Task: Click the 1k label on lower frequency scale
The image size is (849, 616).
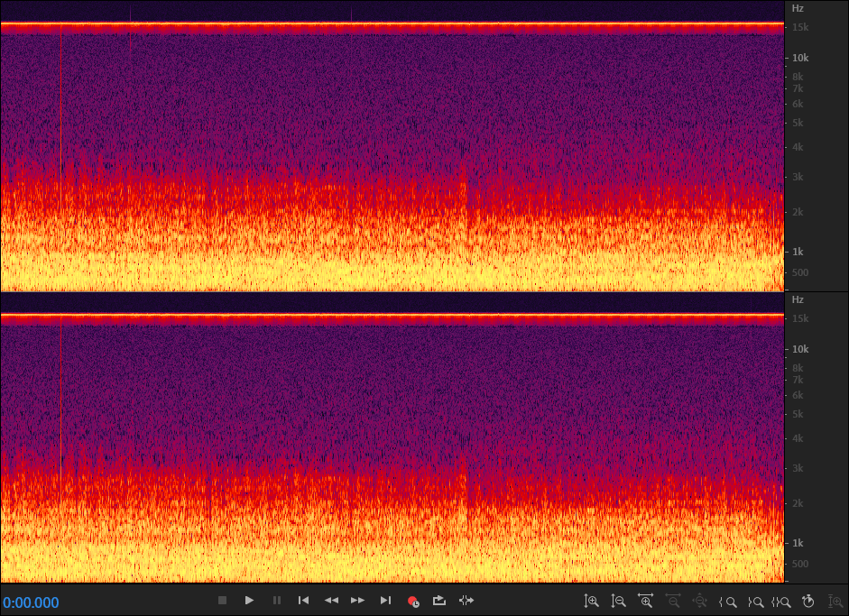Action: (798, 543)
